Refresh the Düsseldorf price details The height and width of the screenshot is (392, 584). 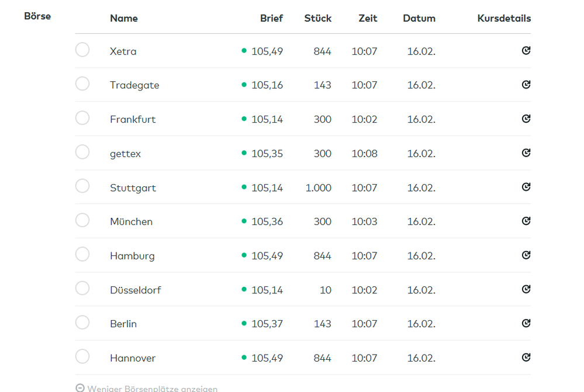526,289
